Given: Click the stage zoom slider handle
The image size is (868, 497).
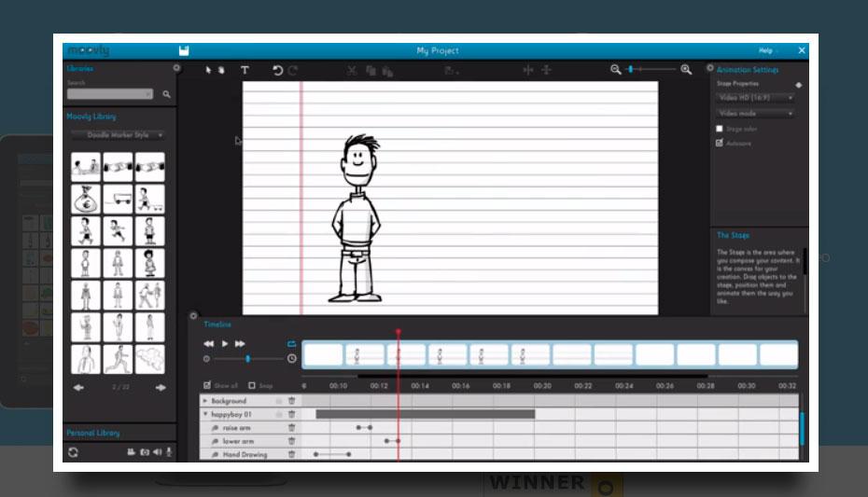Looking at the screenshot, I should pos(632,70).
